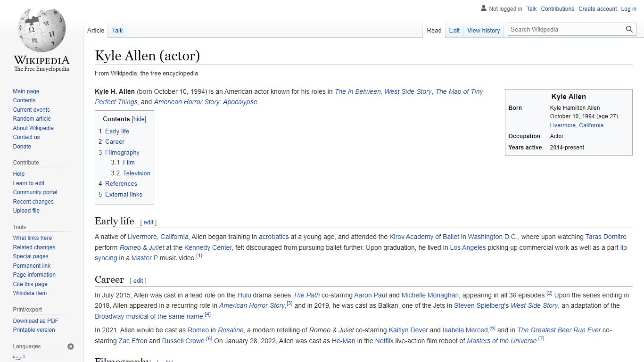Open the Contributions link at top
Viewport: 644px width, 362px height.
click(558, 9)
